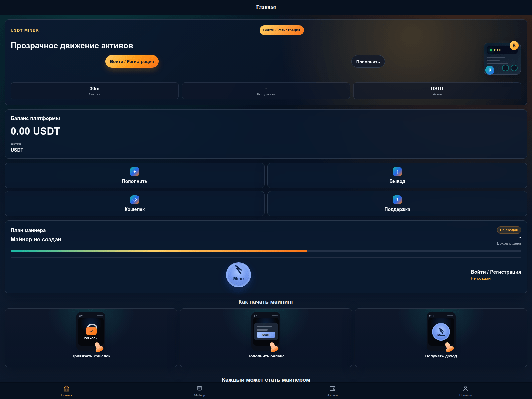Open the Поддержка support tile
This screenshot has height=399, width=532.
[x=397, y=203]
